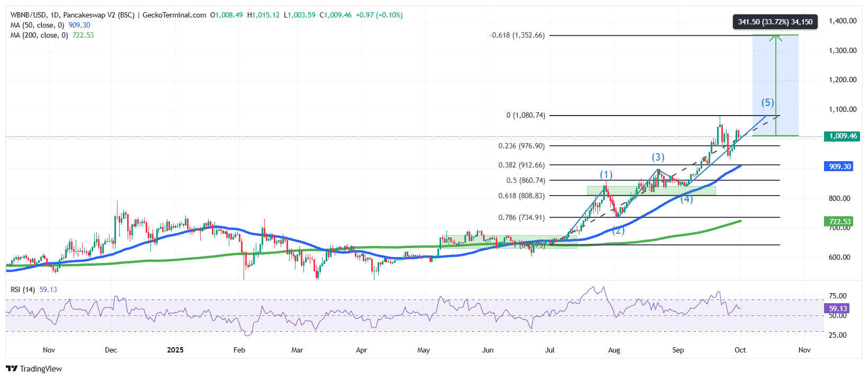This screenshot has width=868, height=379.
Task: Click the 2025 label on the time axis
Action: point(175,350)
